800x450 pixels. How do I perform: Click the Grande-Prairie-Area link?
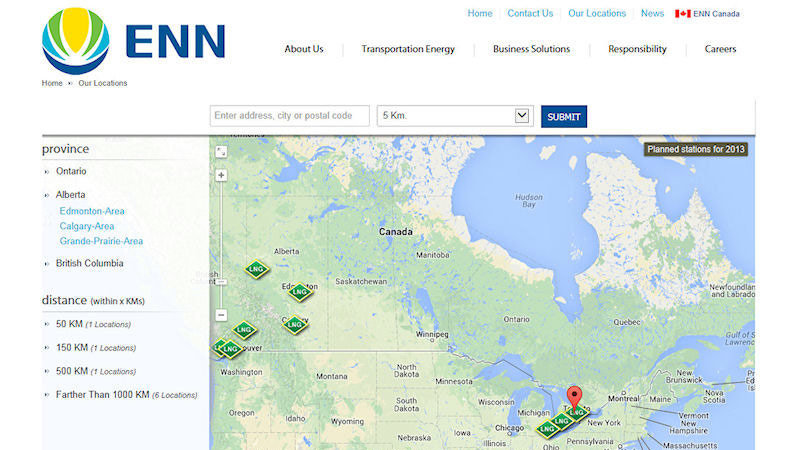click(101, 241)
